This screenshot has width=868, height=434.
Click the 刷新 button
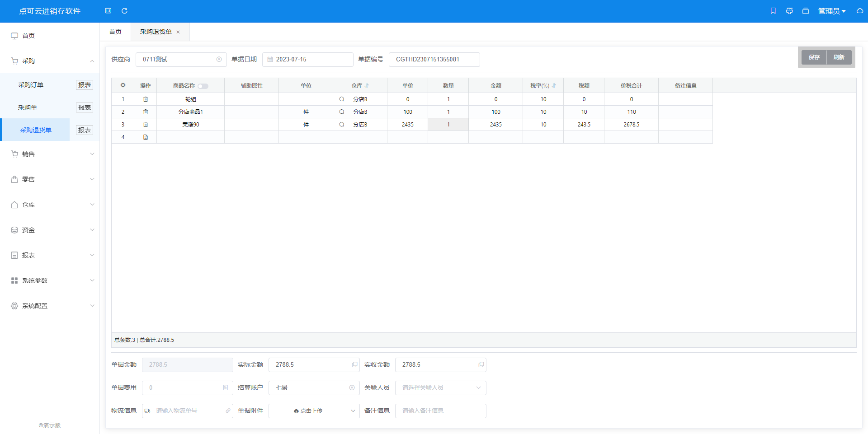(839, 57)
